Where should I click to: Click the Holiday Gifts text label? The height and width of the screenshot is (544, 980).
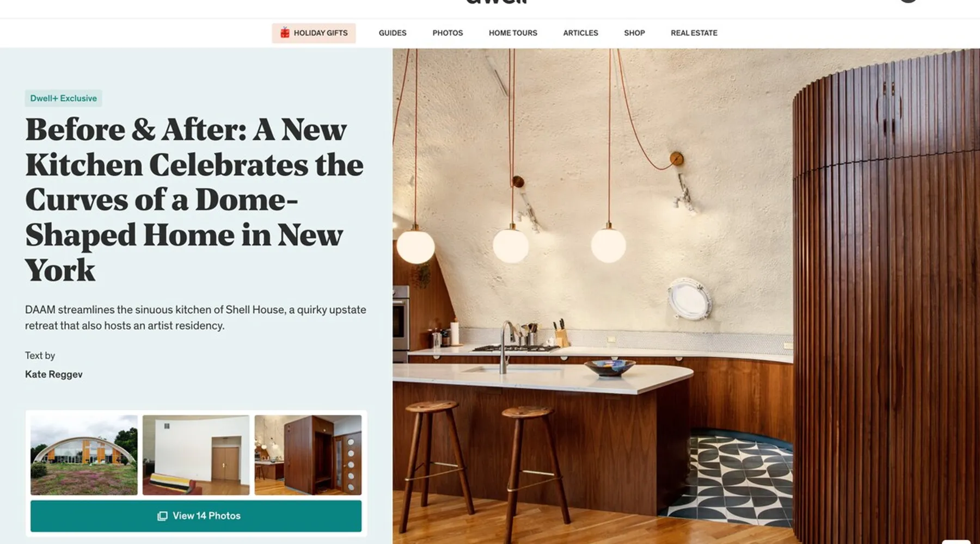[321, 33]
